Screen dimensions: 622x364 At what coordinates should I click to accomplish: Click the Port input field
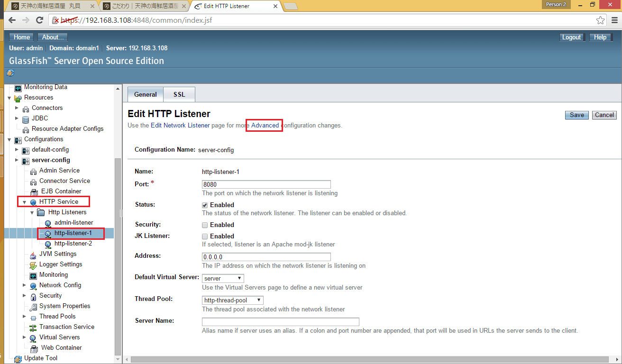click(266, 184)
